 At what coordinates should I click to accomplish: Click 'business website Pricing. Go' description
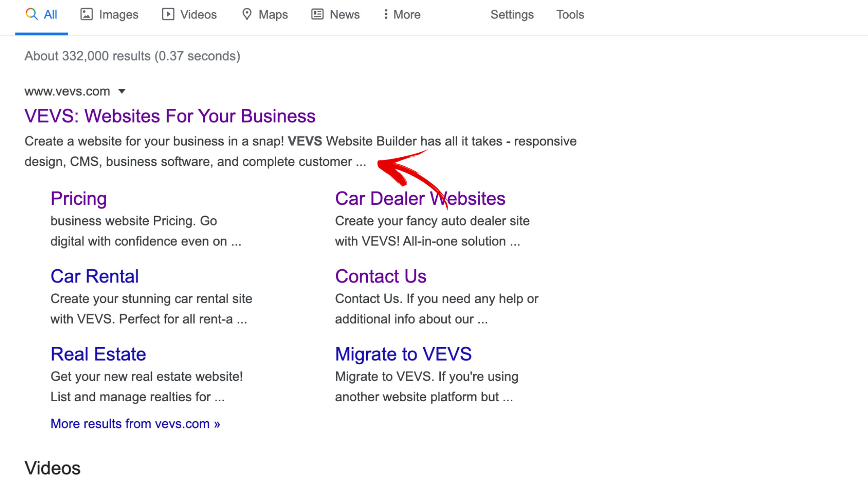(134, 221)
